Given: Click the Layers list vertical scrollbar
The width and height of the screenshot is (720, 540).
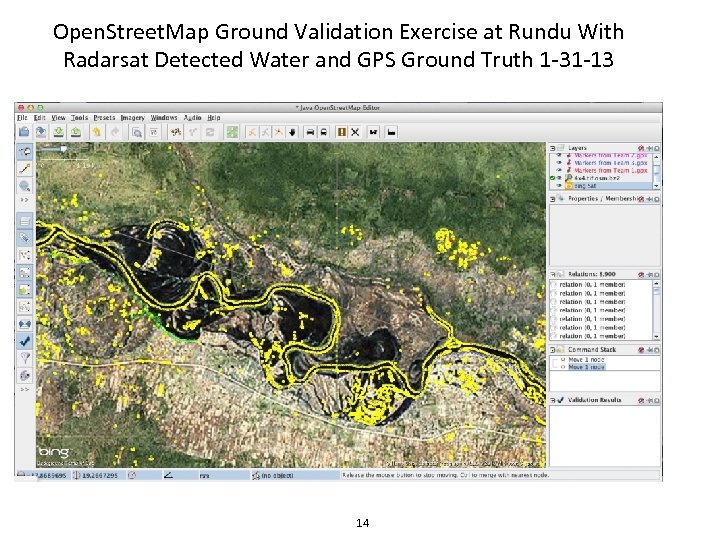Looking at the screenshot, I should tap(657, 172).
